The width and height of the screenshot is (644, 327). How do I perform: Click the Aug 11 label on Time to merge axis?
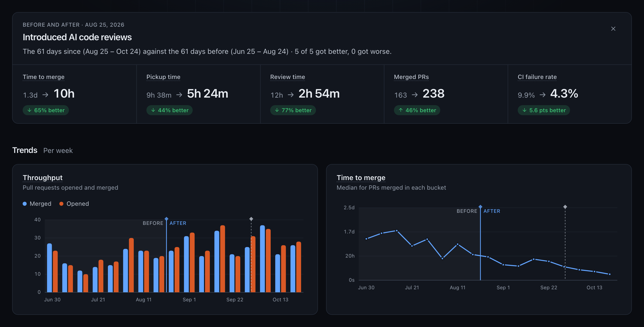[458, 288]
